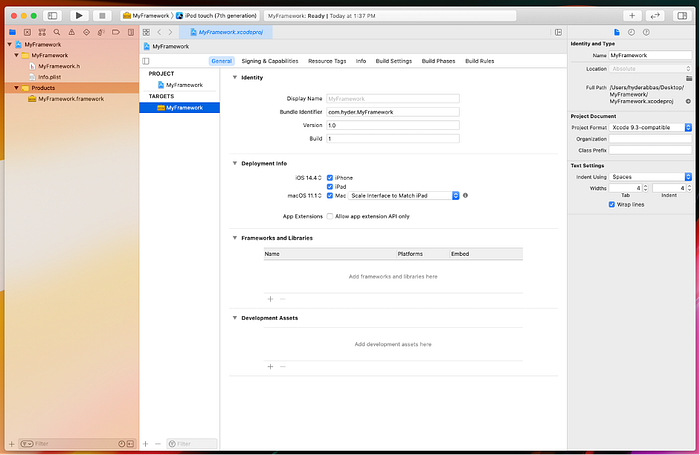Open Scale Interface to Match iPad dropdown
The image size is (700, 455).
[404, 196]
